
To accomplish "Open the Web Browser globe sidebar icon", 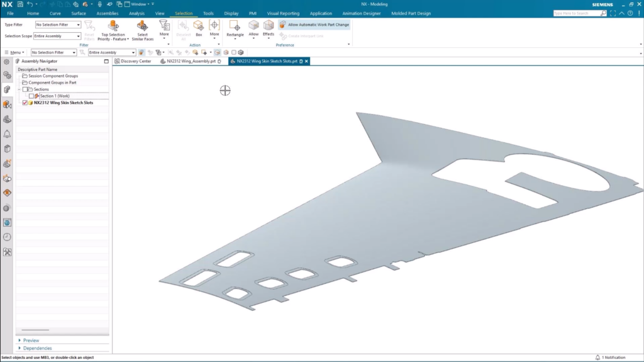I will pyautogui.click(x=7, y=222).
